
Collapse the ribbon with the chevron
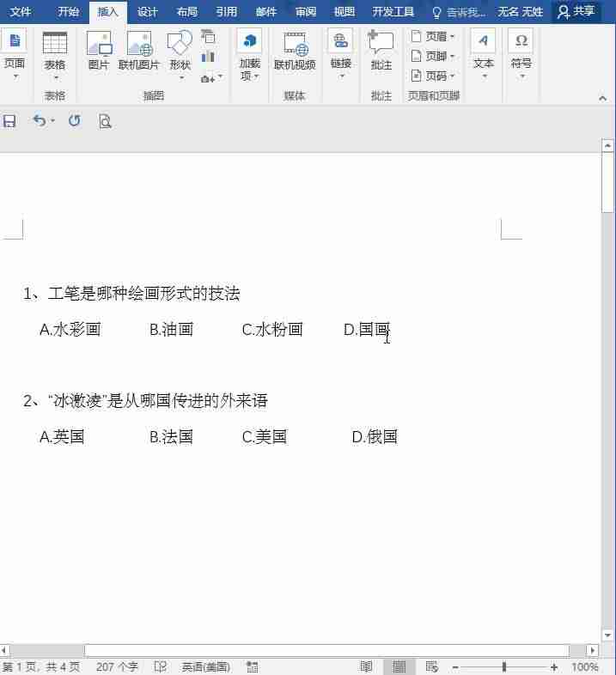(x=602, y=98)
